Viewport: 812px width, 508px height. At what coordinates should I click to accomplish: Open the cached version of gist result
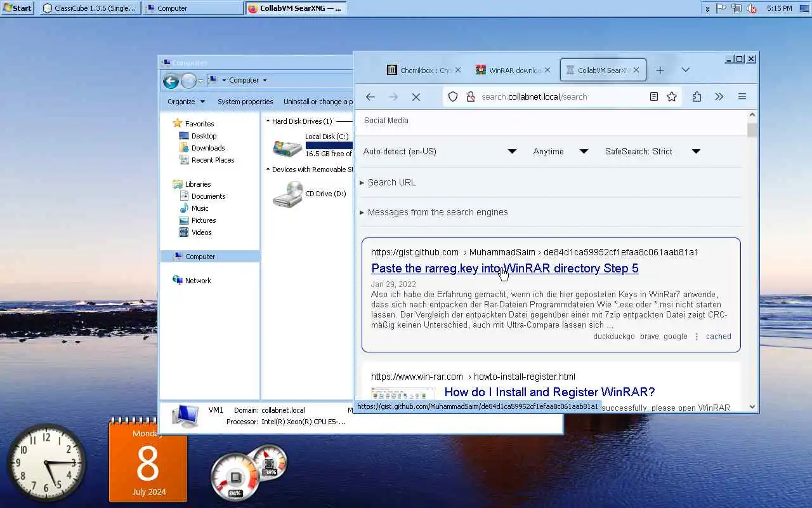point(718,337)
